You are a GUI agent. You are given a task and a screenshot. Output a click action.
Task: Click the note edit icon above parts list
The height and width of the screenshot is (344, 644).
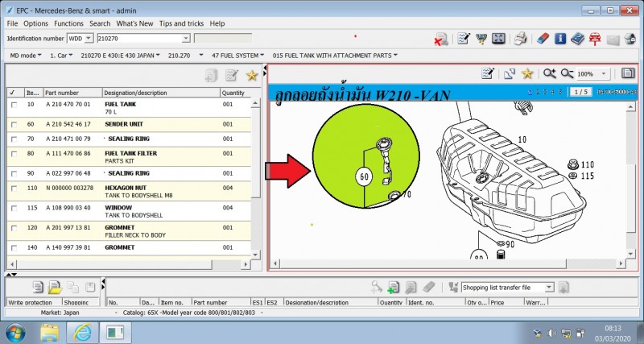coord(232,75)
